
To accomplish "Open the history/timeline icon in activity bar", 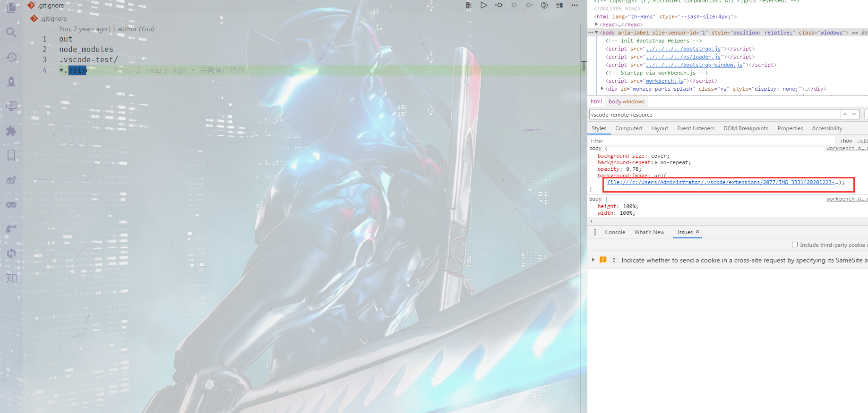I will click(x=11, y=57).
